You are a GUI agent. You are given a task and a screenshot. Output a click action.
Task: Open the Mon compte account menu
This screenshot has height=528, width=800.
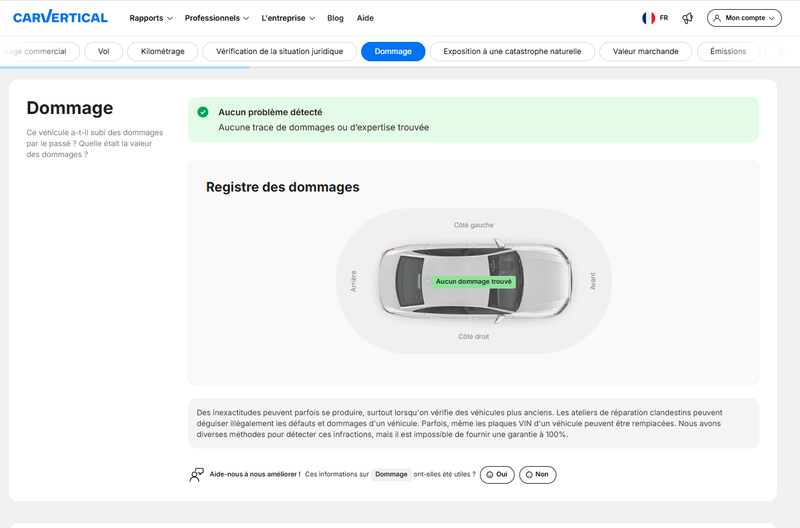click(x=744, y=18)
